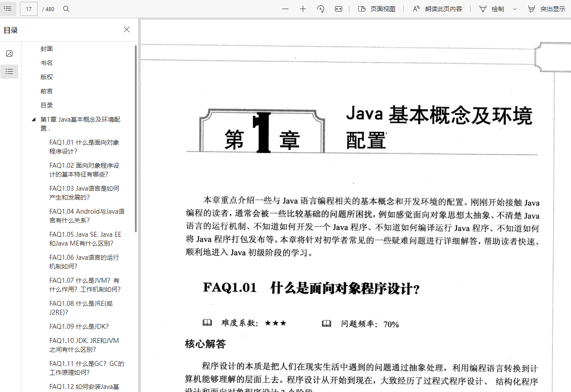Viewport: 571px width, 392px height.
Task: Open FAQ1.06 Java语言的运行机制 entry
Action: pyautogui.click(x=84, y=262)
